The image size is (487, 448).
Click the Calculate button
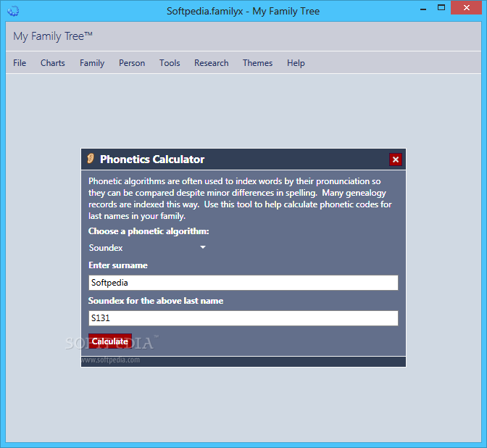click(x=110, y=341)
